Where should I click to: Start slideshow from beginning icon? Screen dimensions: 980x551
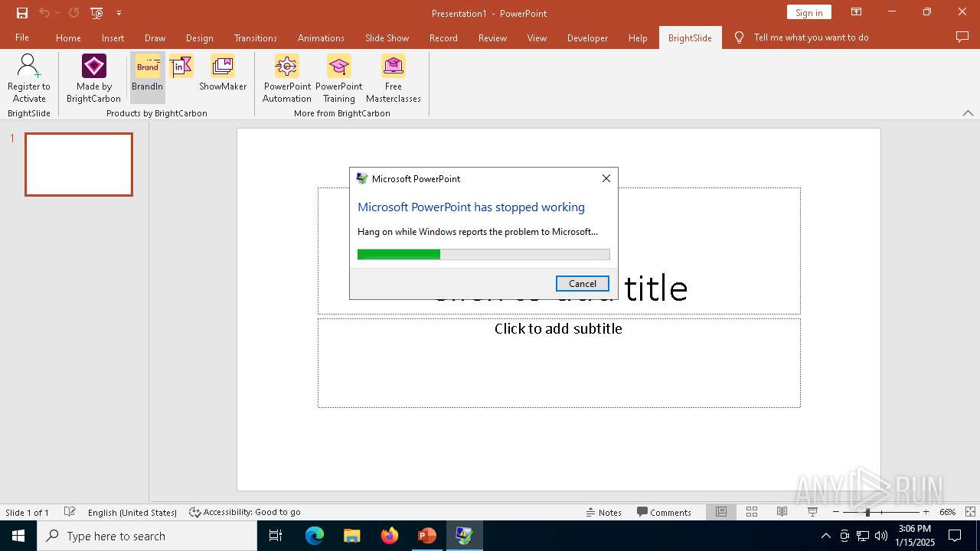click(x=96, y=13)
